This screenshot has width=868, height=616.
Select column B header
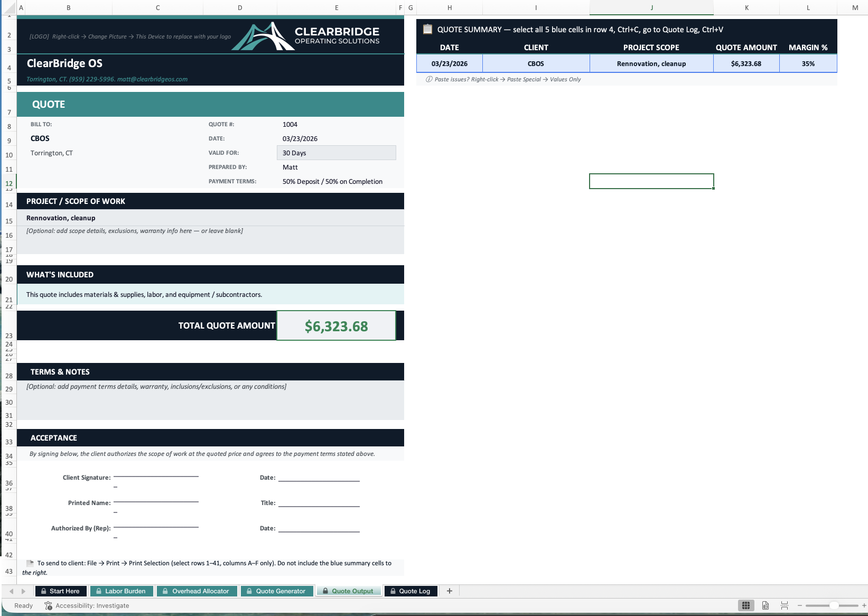(x=69, y=7)
